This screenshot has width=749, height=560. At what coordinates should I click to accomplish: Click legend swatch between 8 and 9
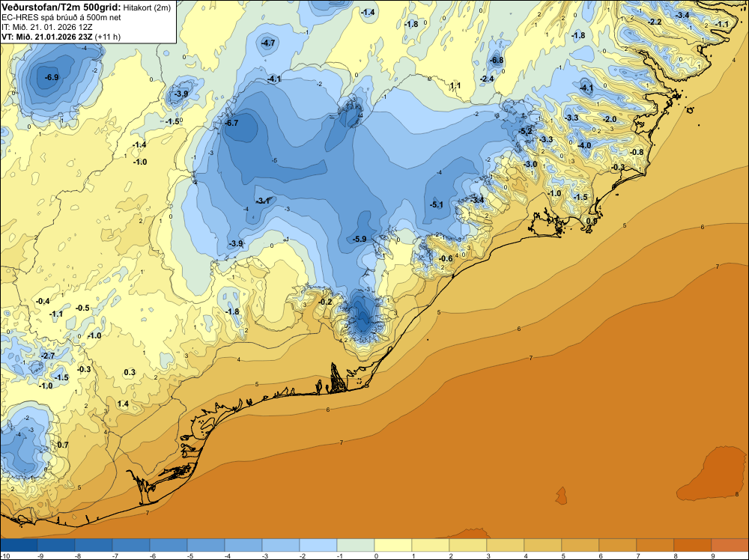(x=693, y=545)
